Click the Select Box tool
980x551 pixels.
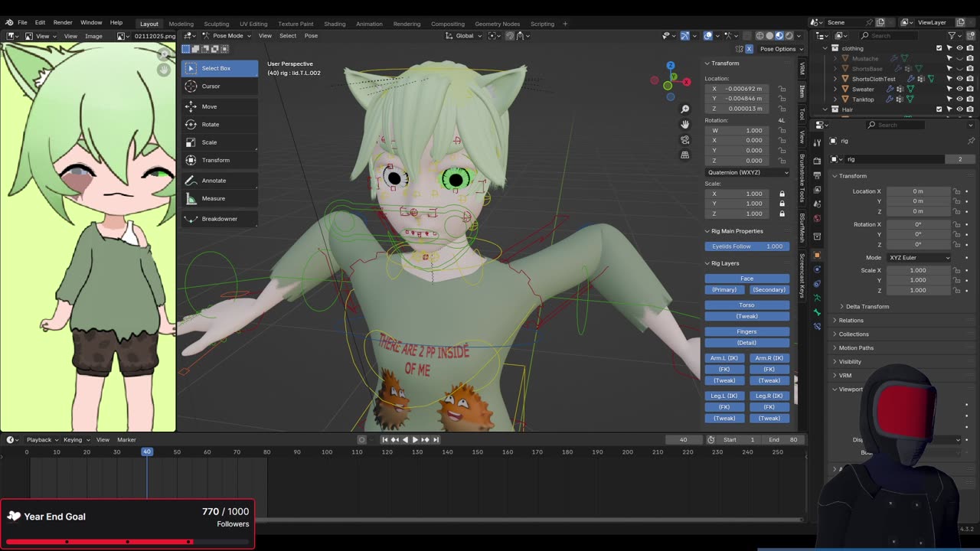coord(219,68)
